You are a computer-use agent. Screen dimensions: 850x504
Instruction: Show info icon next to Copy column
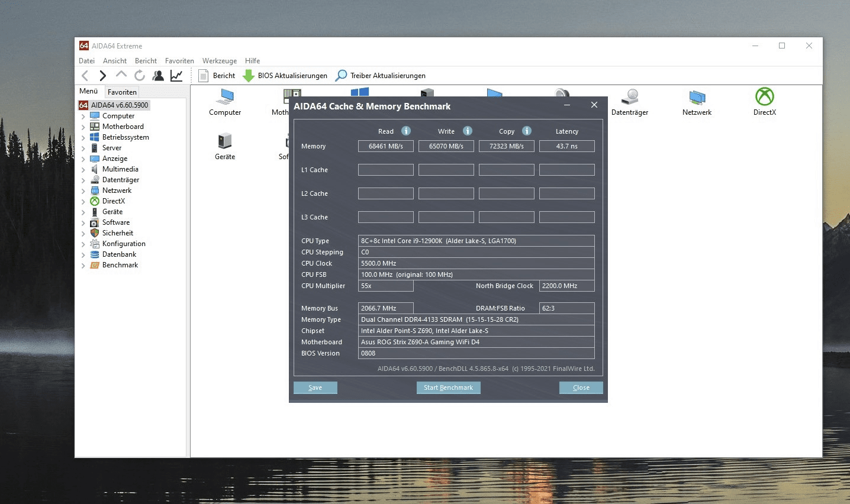[x=527, y=131]
